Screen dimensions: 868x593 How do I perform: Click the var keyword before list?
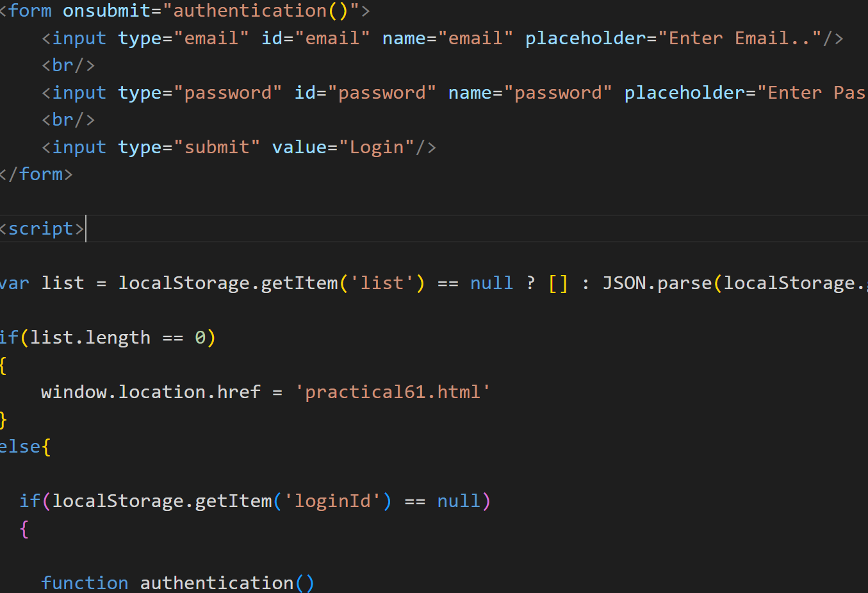(x=14, y=283)
